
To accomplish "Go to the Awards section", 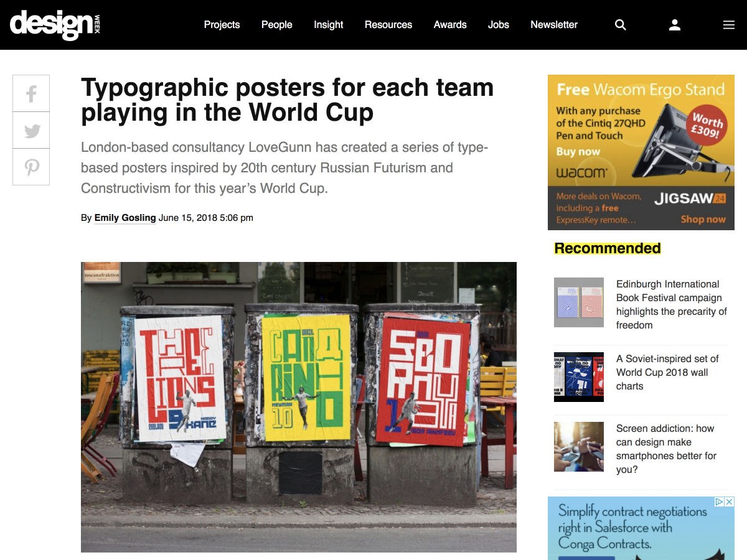I will [x=450, y=25].
